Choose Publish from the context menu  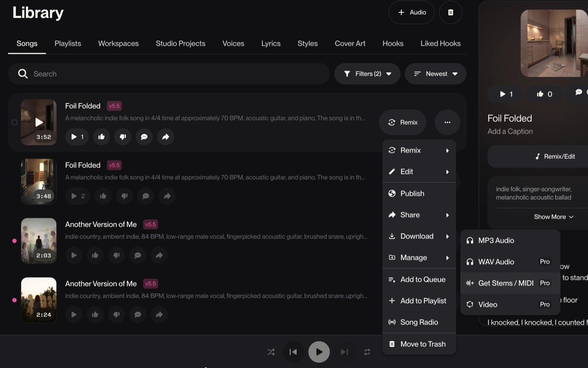[419, 194]
